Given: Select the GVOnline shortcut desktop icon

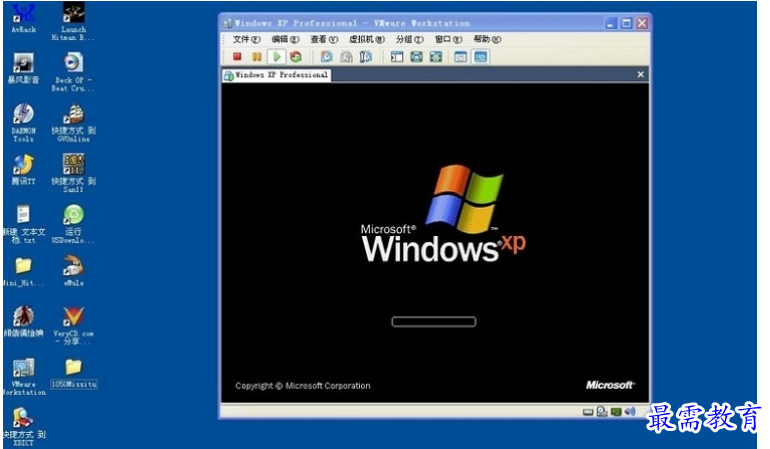Looking at the screenshot, I should pyautogui.click(x=73, y=123).
